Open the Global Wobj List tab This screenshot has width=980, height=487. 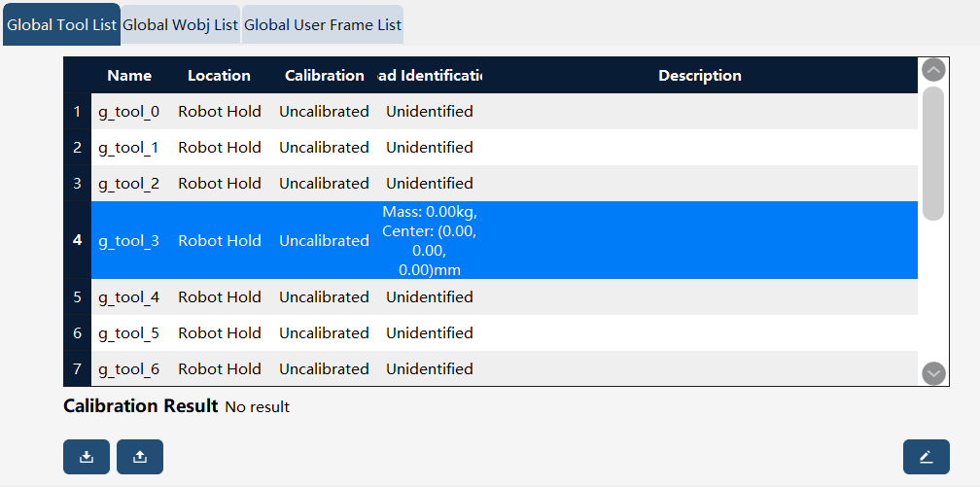click(x=181, y=25)
